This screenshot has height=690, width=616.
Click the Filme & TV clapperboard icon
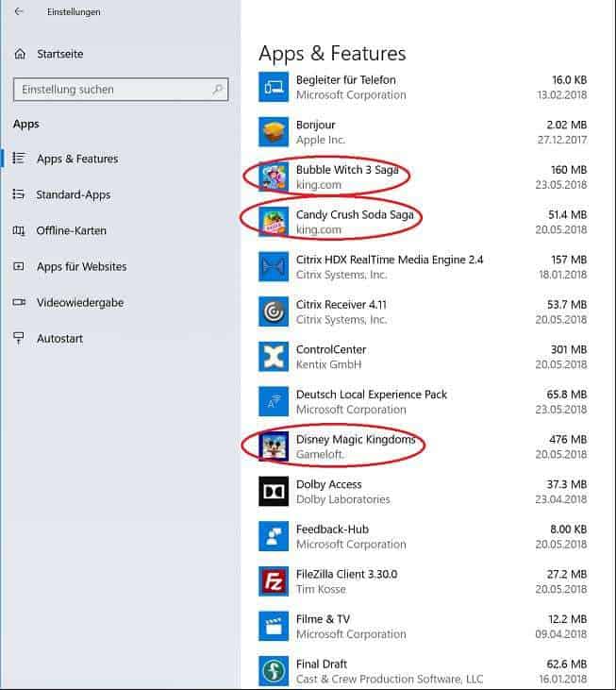click(274, 626)
